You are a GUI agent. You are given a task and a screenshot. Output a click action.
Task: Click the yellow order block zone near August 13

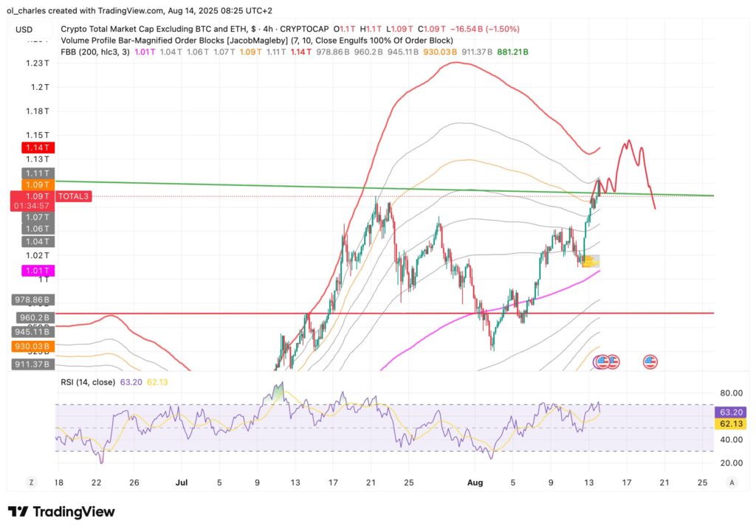(591, 260)
